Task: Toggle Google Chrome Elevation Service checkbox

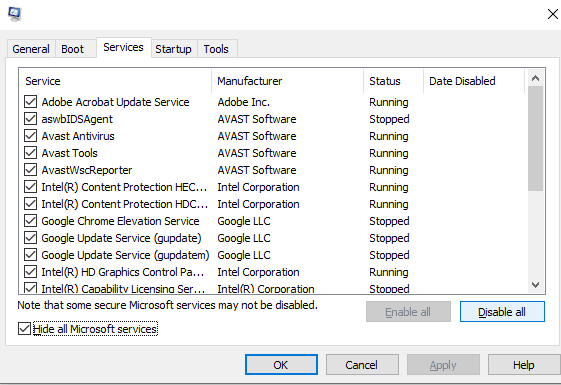Action: tap(30, 221)
